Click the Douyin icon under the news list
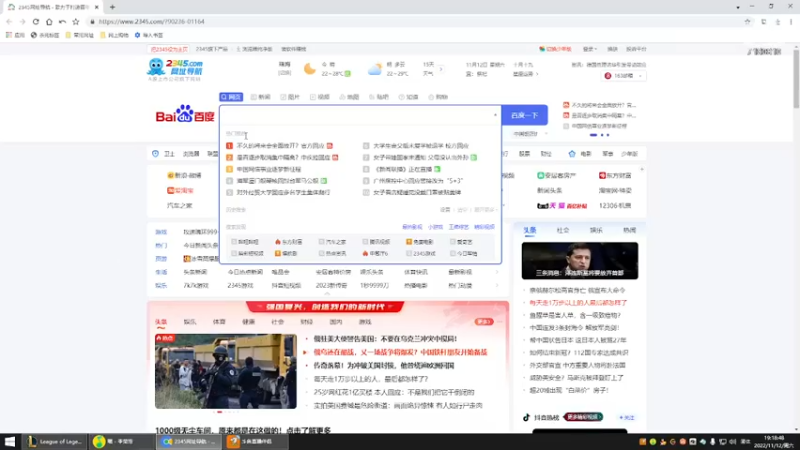The height and width of the screenshot is (450, 800). click(527, 417)
